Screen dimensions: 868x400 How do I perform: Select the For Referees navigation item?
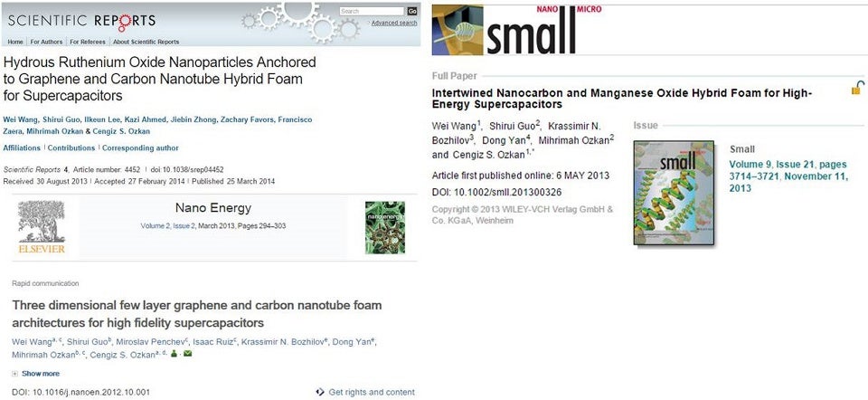click(x=88, y=42)
